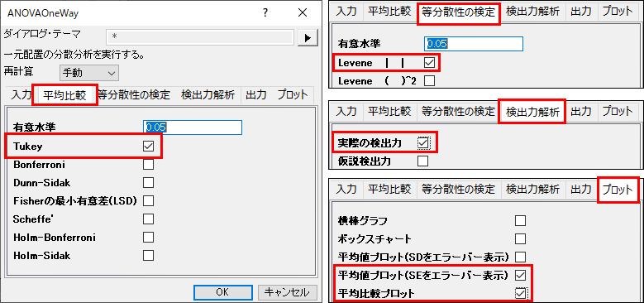Enable the ボックスチャート checkbox
Viewport: 644px width, 303px height.
520,239
